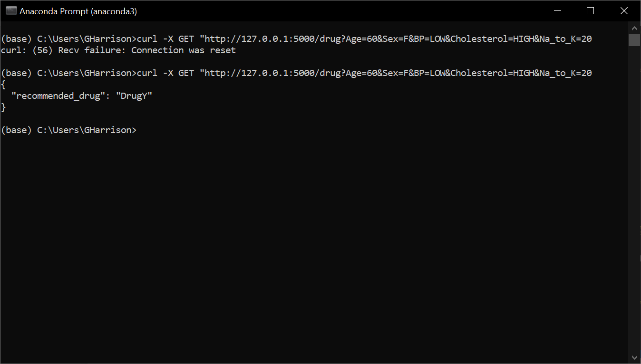Close the Anaconda Prompt window
Screen dimensions: 641x364
click(x=624, y=11)
